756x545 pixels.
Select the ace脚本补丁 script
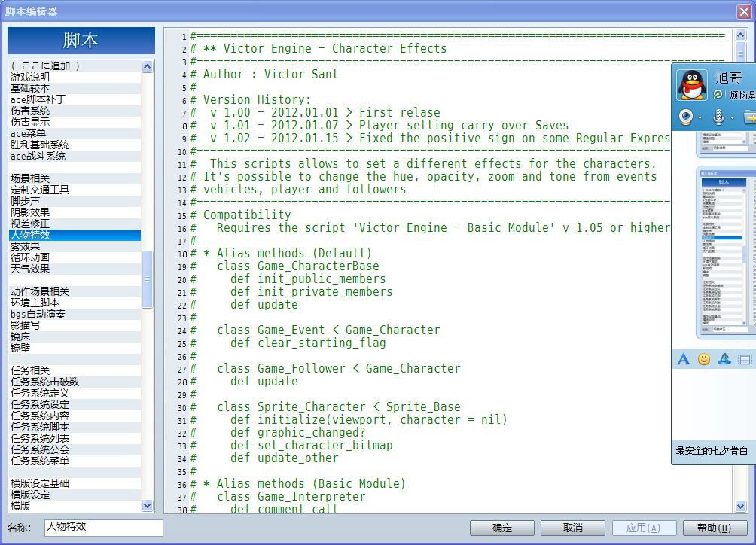tap(75, 100)
